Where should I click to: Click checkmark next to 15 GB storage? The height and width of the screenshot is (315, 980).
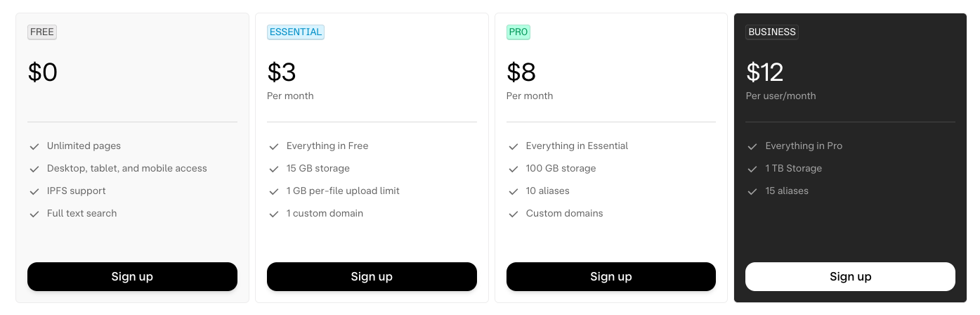(274, 169)
